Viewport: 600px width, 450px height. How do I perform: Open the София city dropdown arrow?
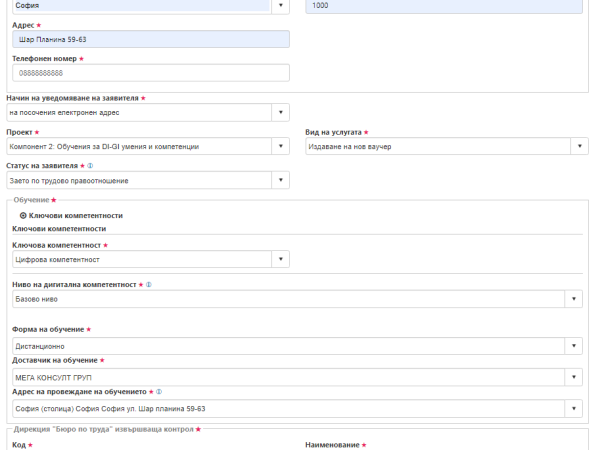coord(280,5)
